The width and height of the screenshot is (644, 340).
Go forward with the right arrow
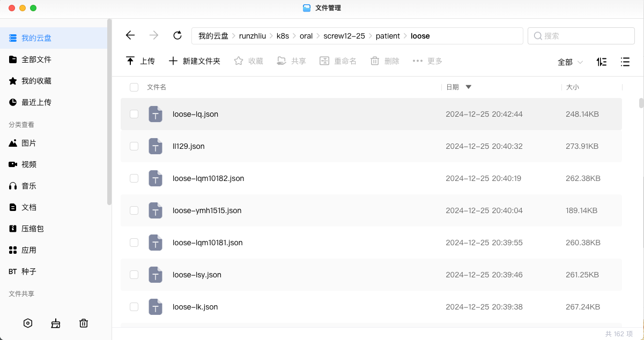154,35
